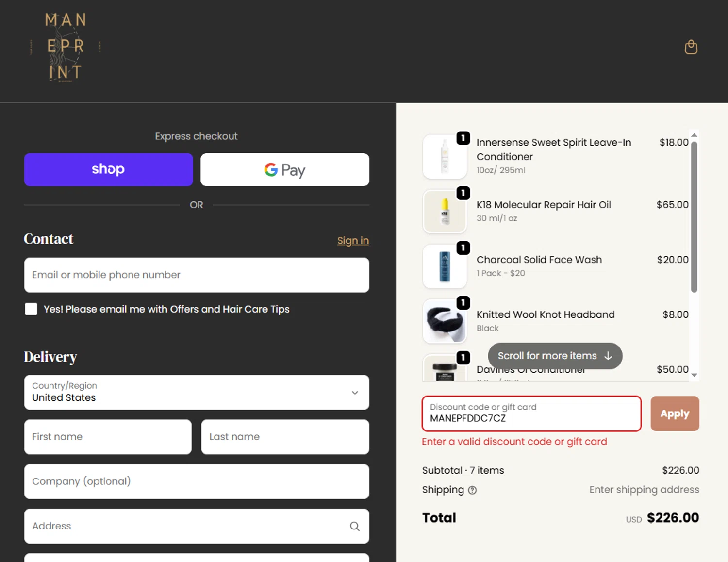Apply the entered discount code
728x562 pixels.
(675, 413)
